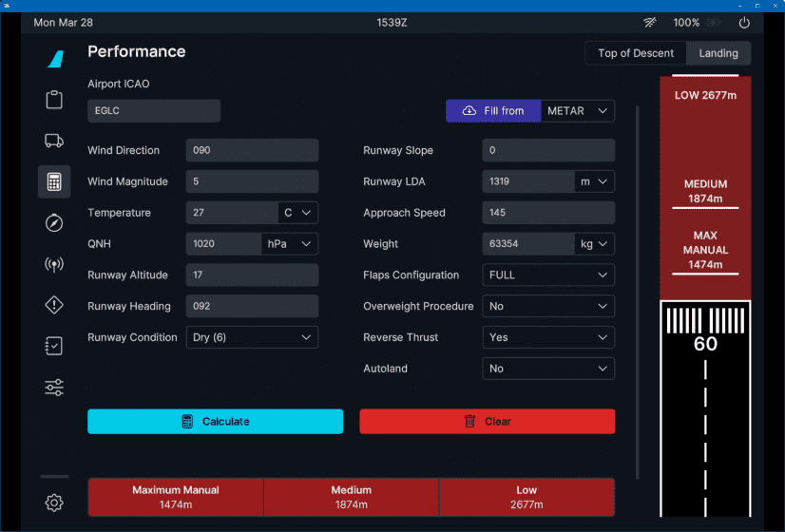
Task: Click the Runway Slope input field
Action: coord(548,150)
